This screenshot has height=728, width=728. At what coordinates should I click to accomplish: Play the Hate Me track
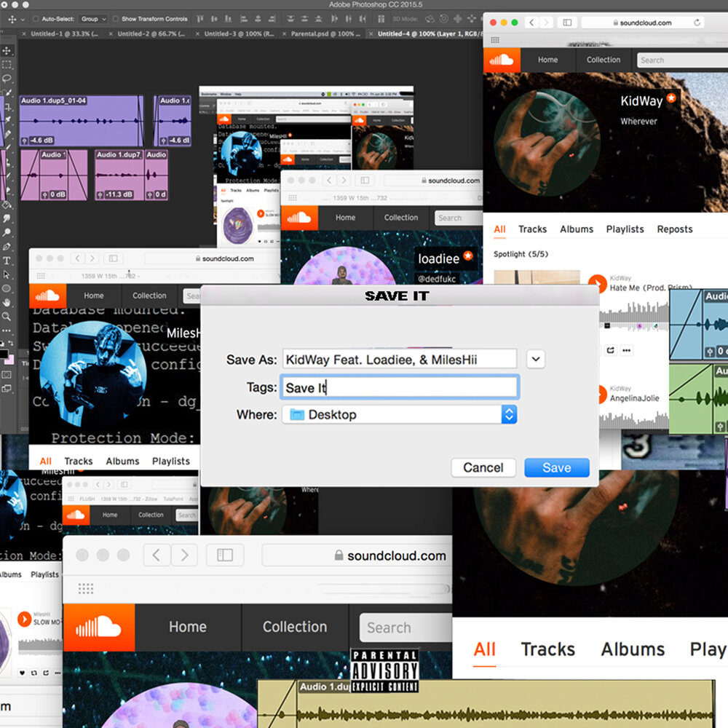click(x=597, y=284)
